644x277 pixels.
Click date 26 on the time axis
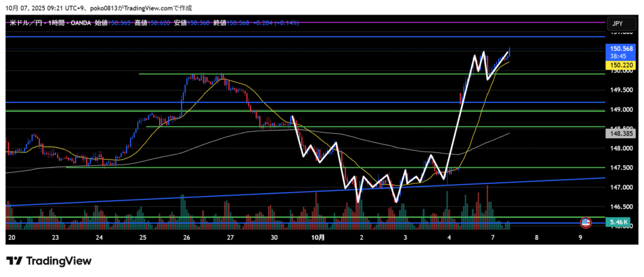(187, 238)
